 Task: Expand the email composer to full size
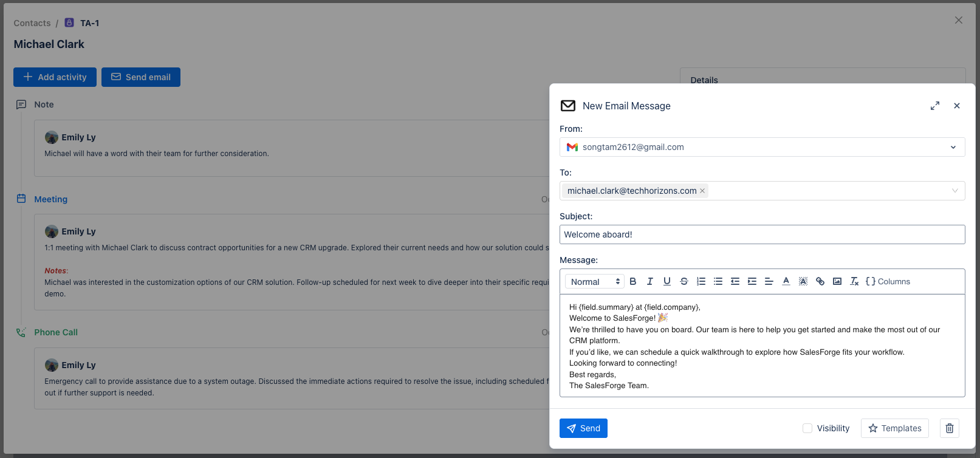click(935, 106)
